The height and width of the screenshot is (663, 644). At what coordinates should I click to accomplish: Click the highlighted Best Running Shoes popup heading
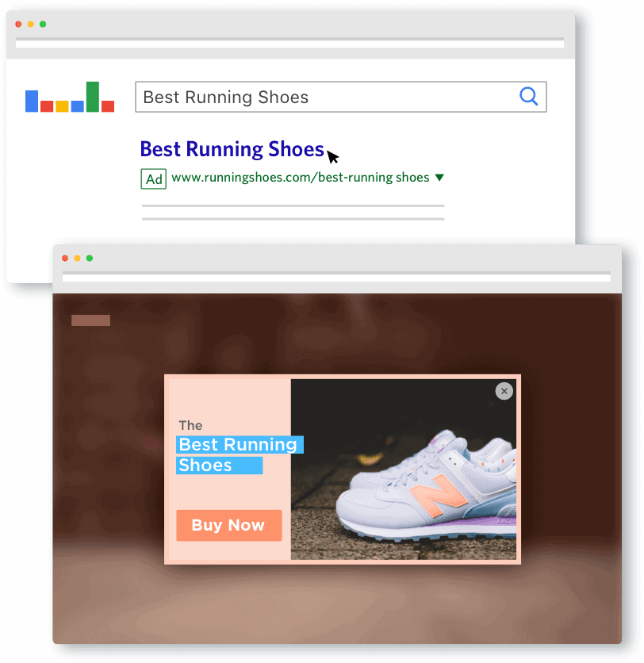click(240, 455)
